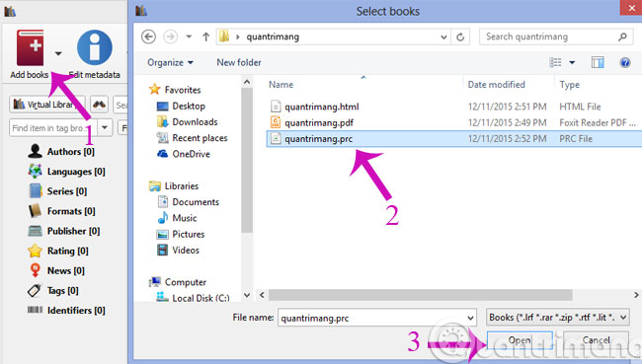This screenshot has width=642, height=364.
Task: Open Documents library
Action: [x=188, y=202]
